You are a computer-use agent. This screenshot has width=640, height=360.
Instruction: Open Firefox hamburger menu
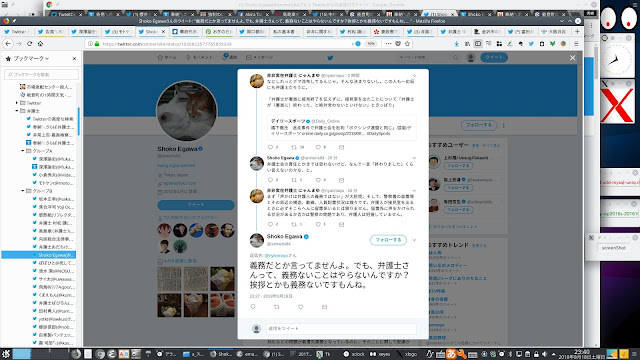pyautogui.click(x=576, y=44)
